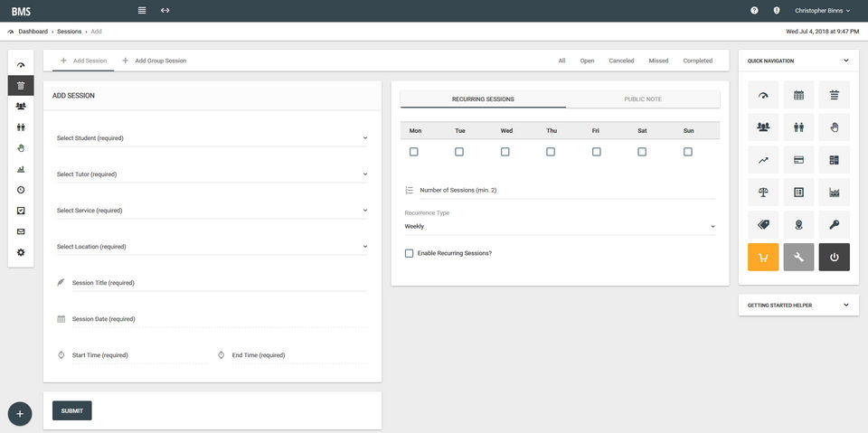Open trend line tile in Quick Navigation
The width and height of the screenshot is (868, 433).
tap(763, 160)
